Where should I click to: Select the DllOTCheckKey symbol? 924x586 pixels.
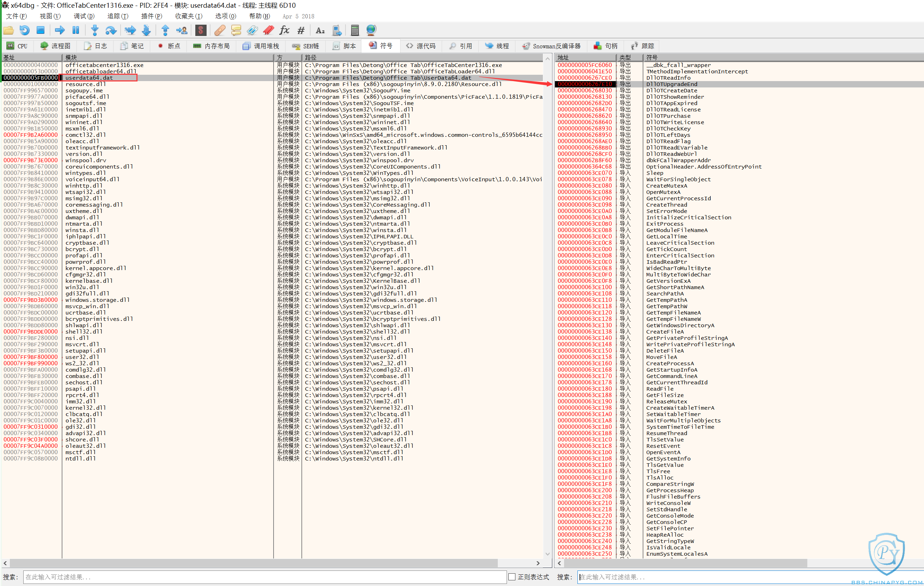click(668, 129)
